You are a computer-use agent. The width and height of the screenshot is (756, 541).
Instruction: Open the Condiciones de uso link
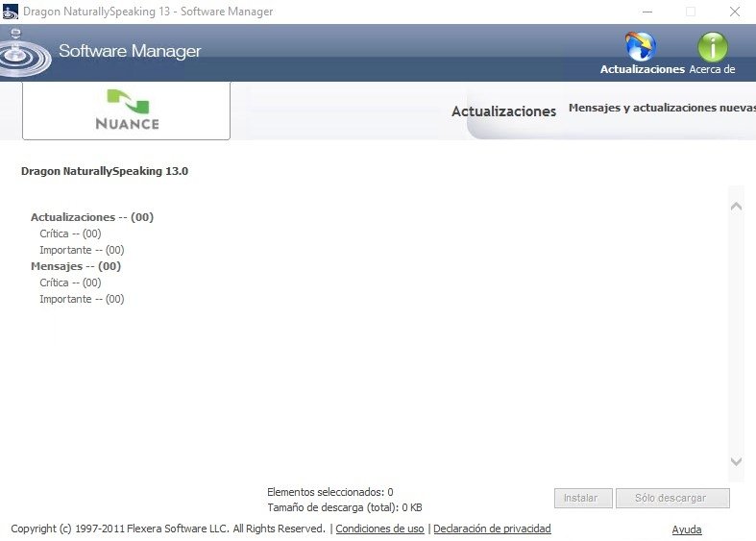[x=380, y=529]
